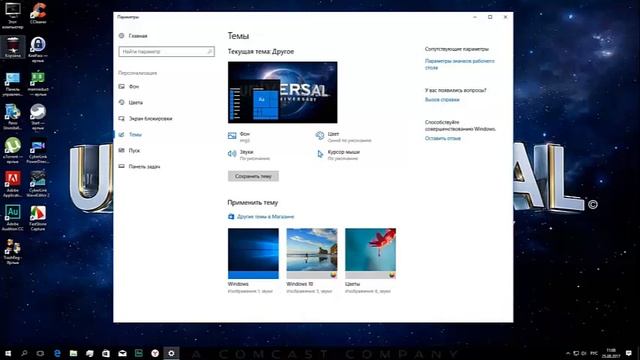Open the Курсор мыши cursor option
The width and height of the screenshot is (640, 360).
pos(338,155)
